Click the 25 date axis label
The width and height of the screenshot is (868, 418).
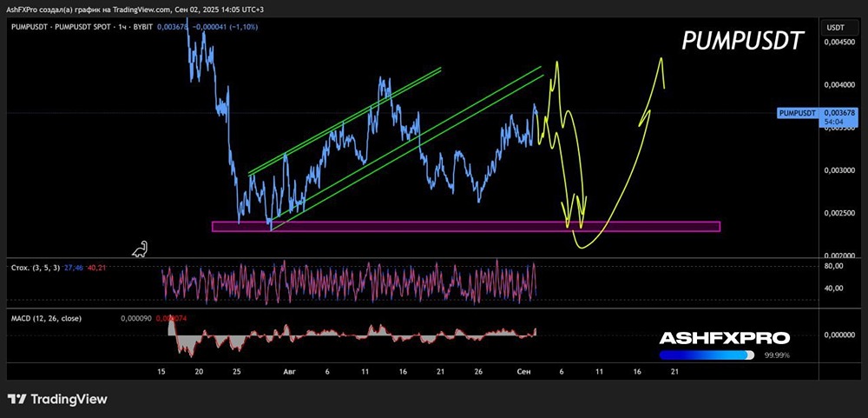(236, 372)
